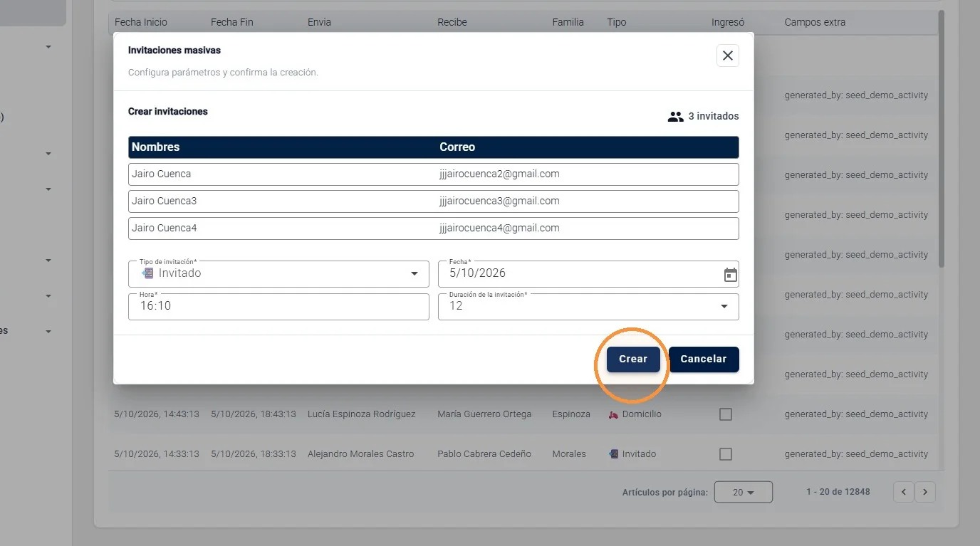Select the jjjairocuenca2@gmail.com email cell
The height and width of the screenshot is (546, 980).
[x=499, y=174]
